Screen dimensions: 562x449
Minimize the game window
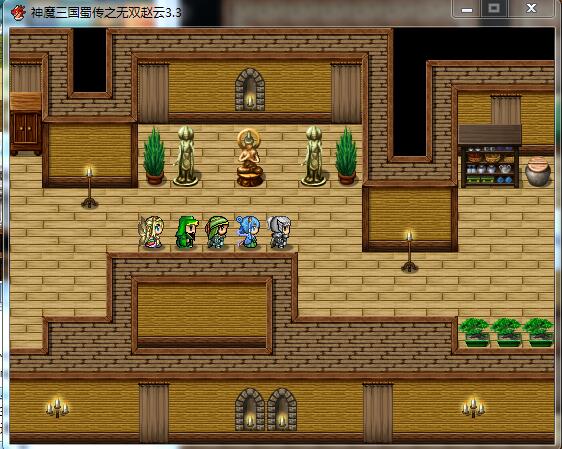[x=466, y=9]
